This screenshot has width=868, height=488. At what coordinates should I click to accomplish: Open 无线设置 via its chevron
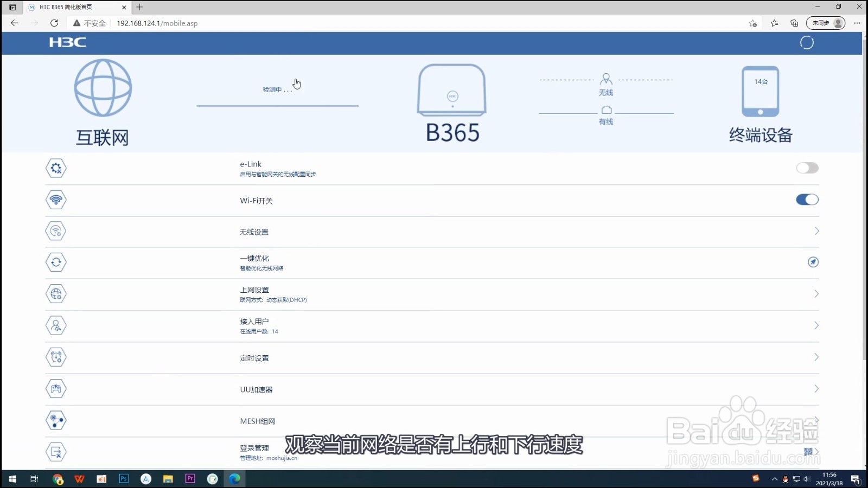(x=816, y=231)
